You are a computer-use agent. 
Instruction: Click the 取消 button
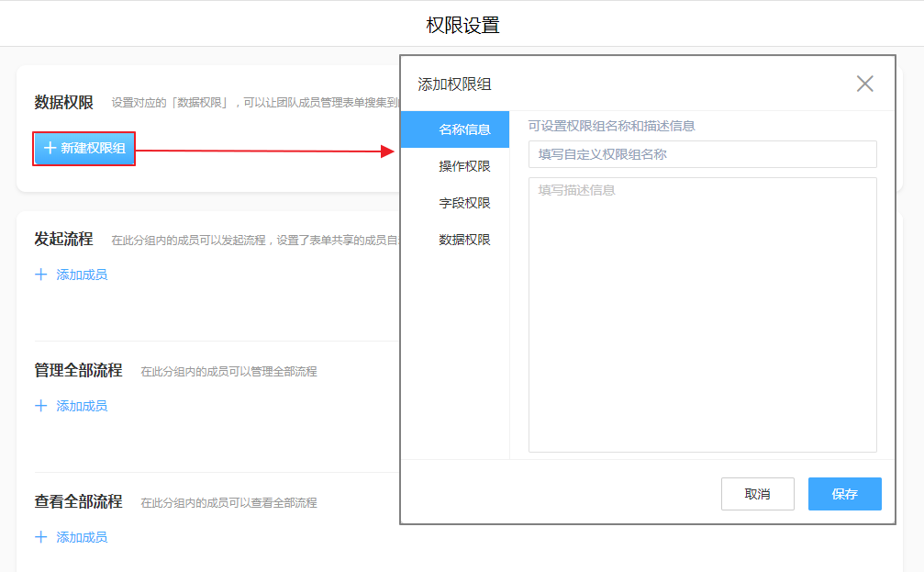[757, 494]
